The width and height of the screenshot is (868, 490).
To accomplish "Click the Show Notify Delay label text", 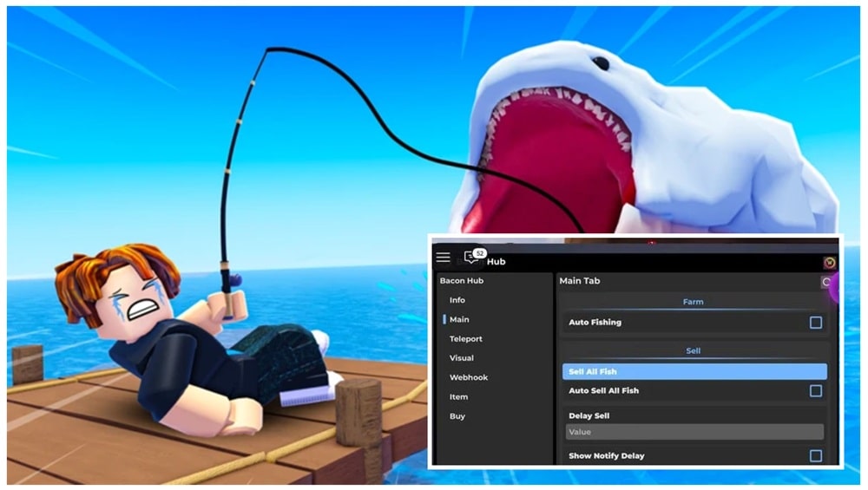I will (x=607, y=455).
